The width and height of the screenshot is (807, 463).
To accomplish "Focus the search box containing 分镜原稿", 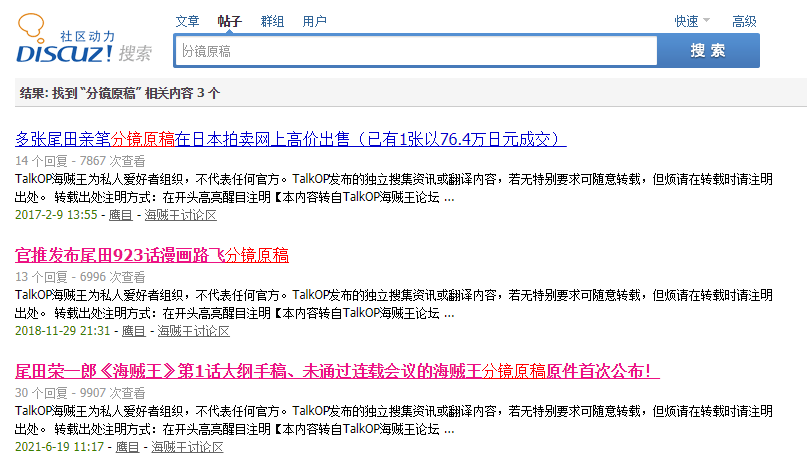I will tap(416, 51).
